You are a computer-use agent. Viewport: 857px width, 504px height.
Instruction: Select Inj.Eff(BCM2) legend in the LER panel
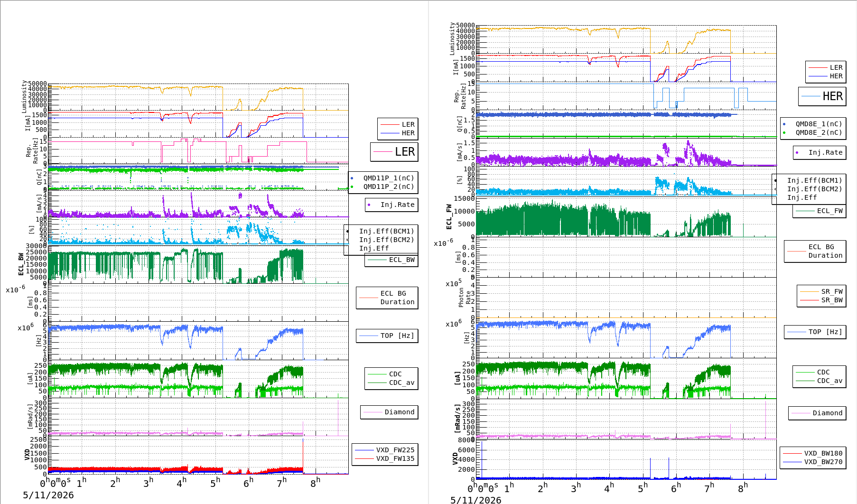pyautogui.click(x=386, y=240)
